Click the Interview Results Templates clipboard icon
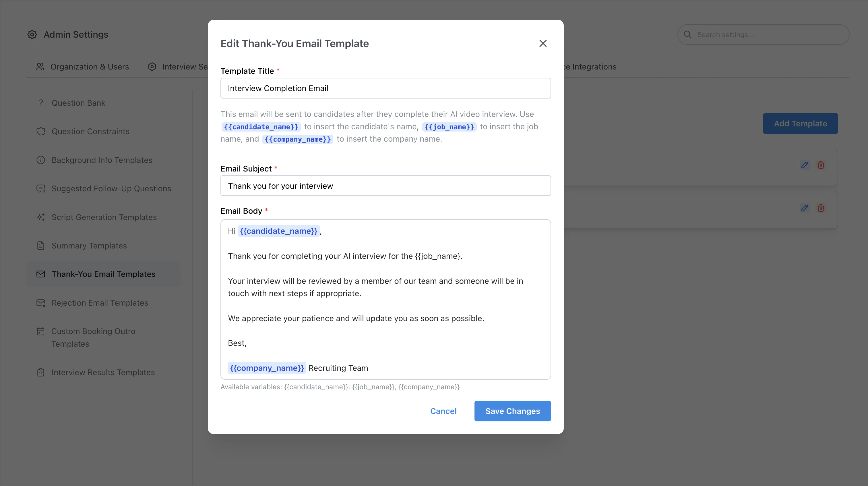Image resolution: width=868 pixels, height=486 pixels. [x=41, y=372]
